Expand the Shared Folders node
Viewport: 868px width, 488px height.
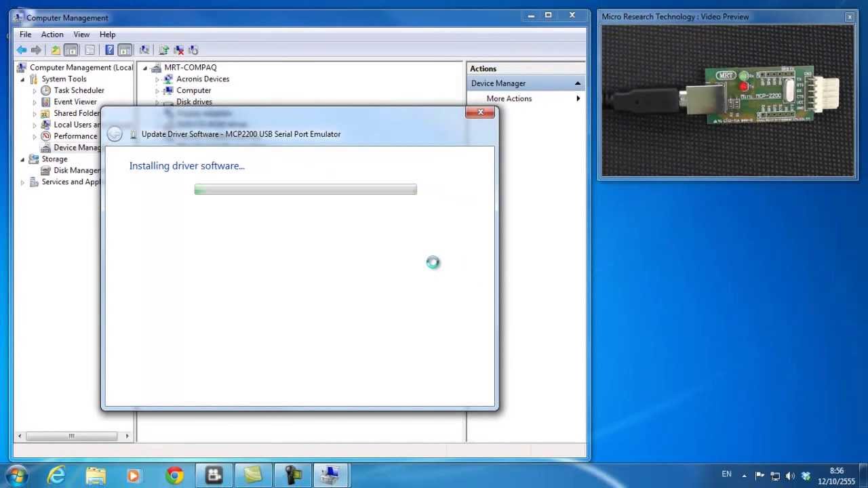point(35,114)
